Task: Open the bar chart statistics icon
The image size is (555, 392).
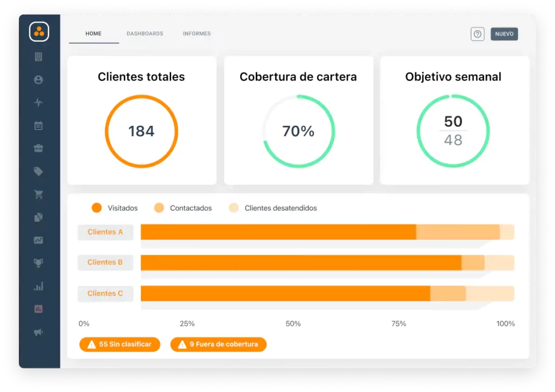Action: tap(38, 286)
